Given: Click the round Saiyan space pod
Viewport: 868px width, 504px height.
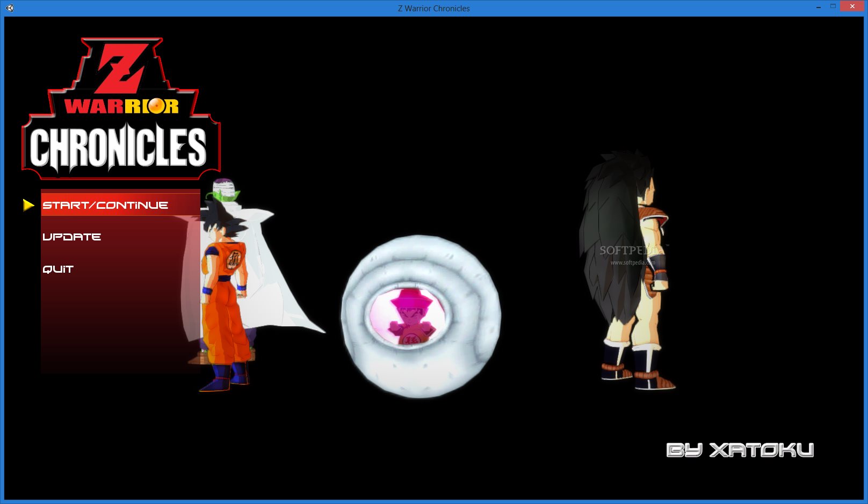Looking at the screenshot, I should tap(421, 317).
